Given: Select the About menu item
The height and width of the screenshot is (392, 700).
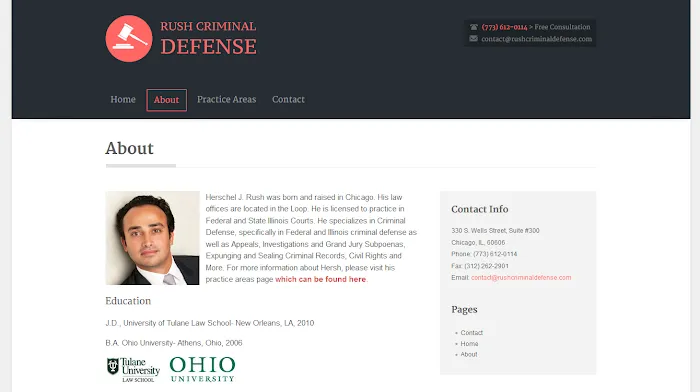Looking at the screenshot, I should click(167, 100).
